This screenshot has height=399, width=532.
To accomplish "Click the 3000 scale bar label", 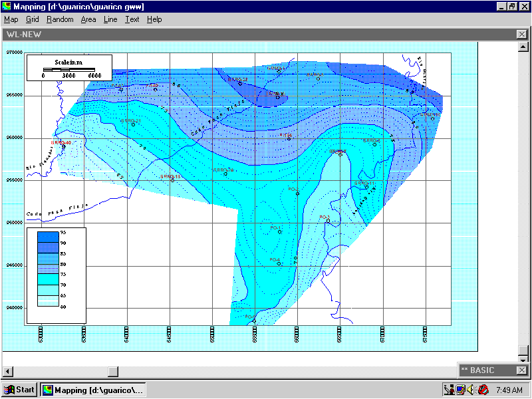I will click(x=69, y=76).
